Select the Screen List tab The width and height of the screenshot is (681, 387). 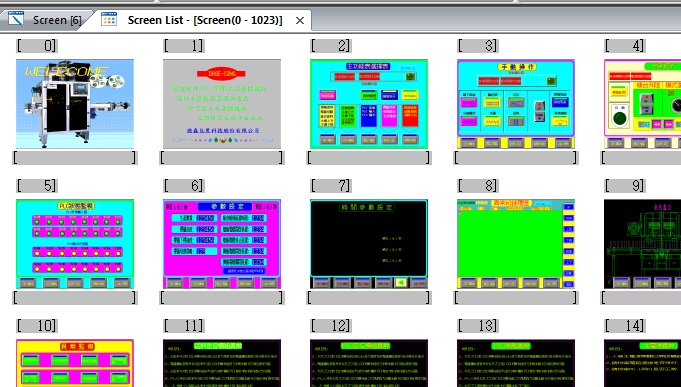(205, 20)
